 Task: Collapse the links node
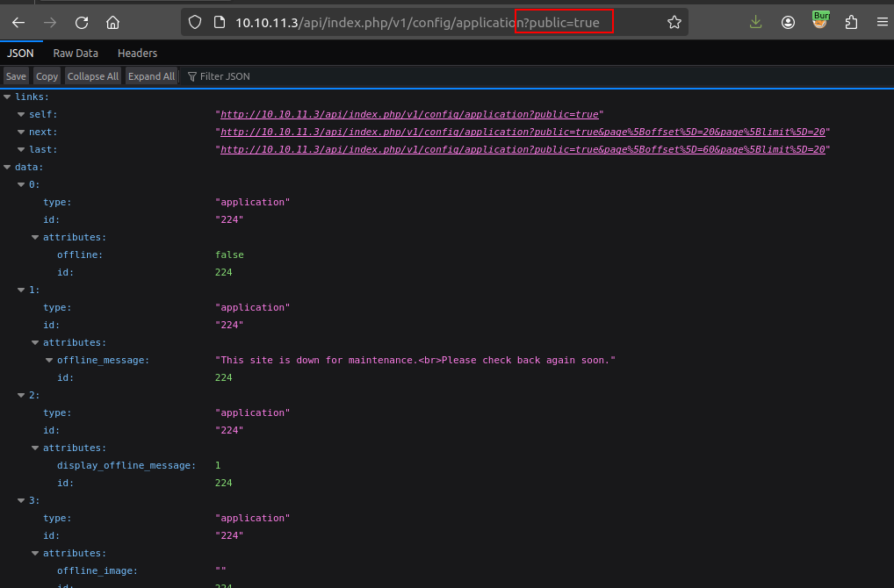[x=8, y=97]
